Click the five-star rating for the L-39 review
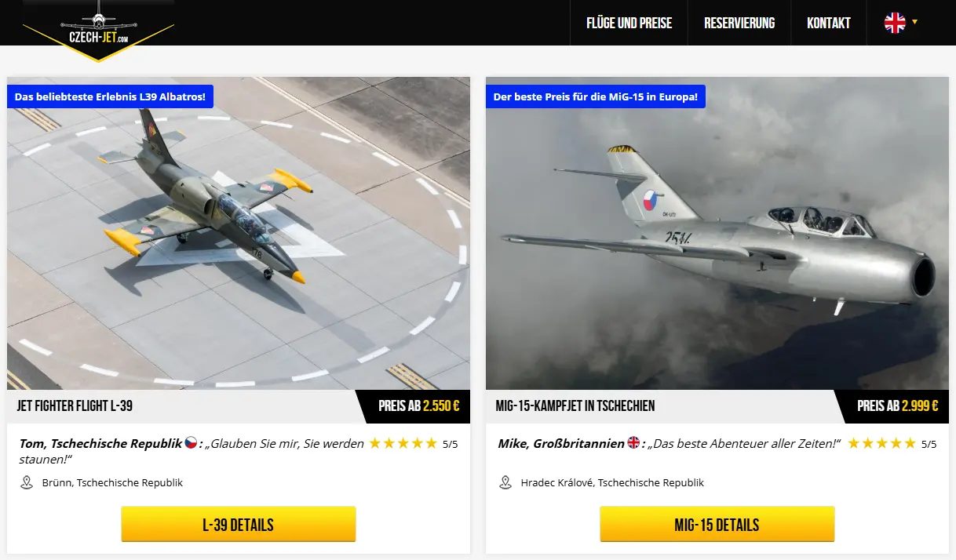Image resolution: width=956 pixels, height=560 pixels. pyautogui.click(x=403, y=443)
